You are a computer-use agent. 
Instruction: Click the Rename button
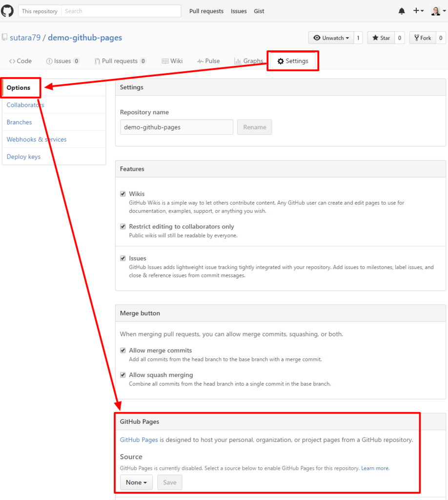tap(255, 127)
